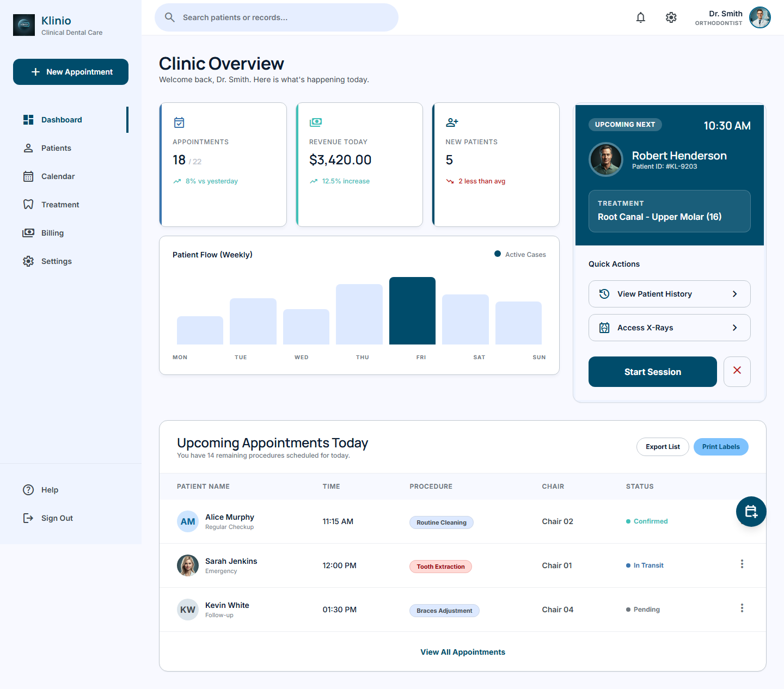
Task: Click View All Appointments link
Action: (x=463, y=652)
